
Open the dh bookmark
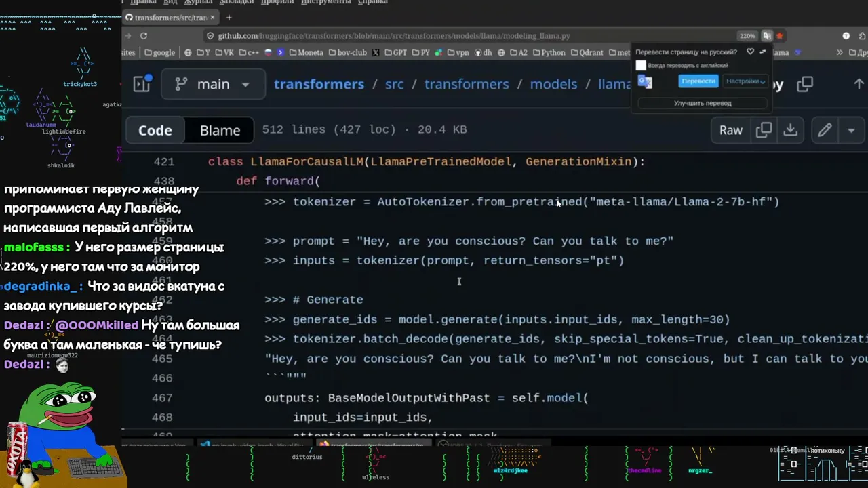tap(484, 52)
